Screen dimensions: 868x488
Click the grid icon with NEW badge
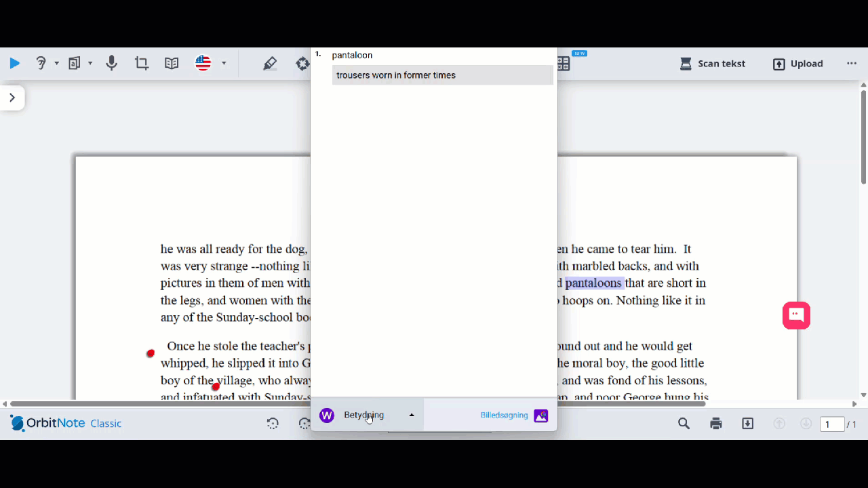point(564,64)
